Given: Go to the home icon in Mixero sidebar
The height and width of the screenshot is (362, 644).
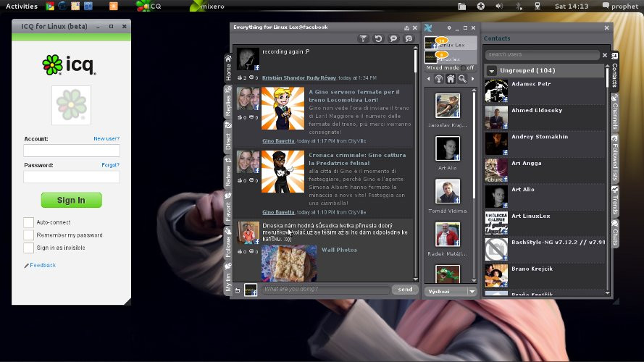Looking at the screenshot, I should pos(451,79).
